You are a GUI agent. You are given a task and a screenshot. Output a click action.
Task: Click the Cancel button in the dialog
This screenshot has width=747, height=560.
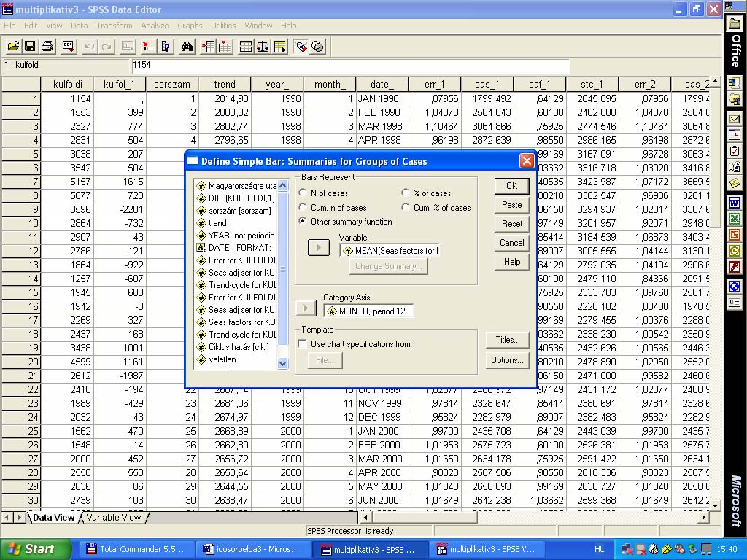click(x=511, y=243)
